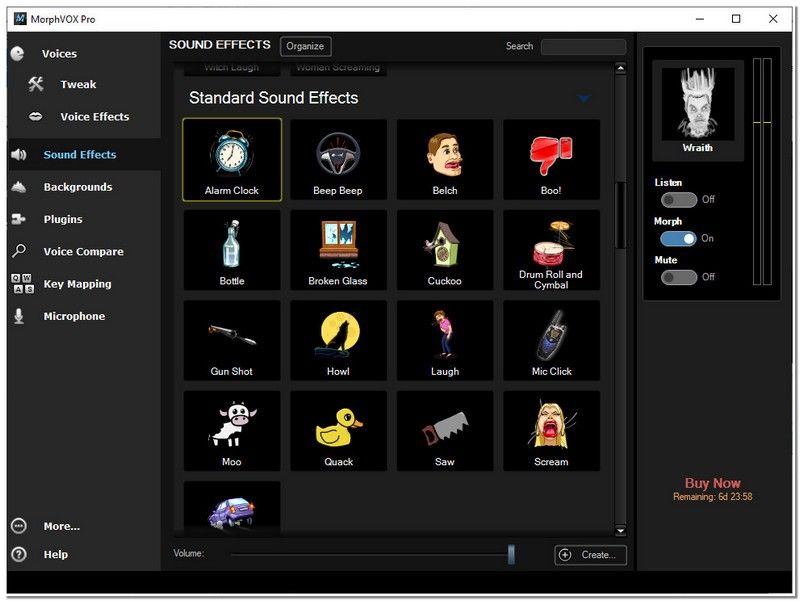This screenshot has height=601, width=800.
Task: Toggle the Listen switch on
Action: click(x=679, y=199)
